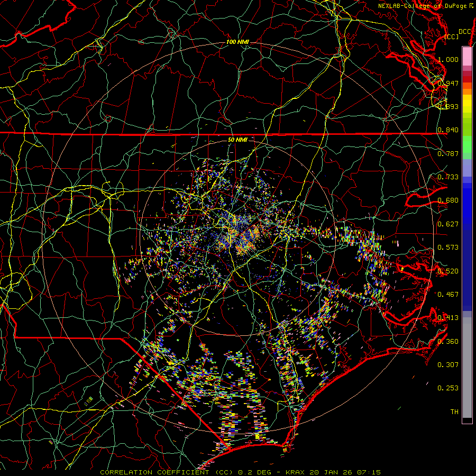Click the 50 NMI range ring label

[237, 140]
